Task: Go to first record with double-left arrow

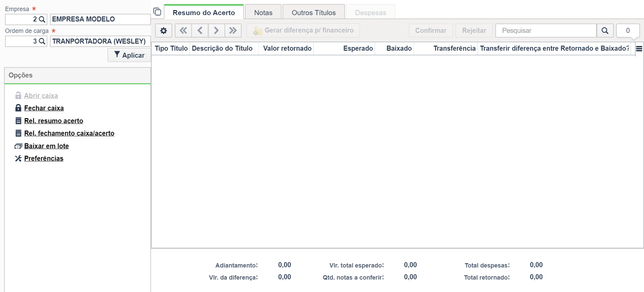Action: (x=183, y=31)
